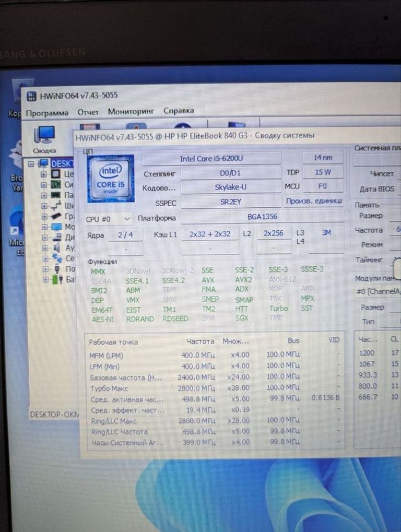Screen dimensions: 401x532
Task: Expand the 'По' ports tree node
Action: pyautogui.click(x=45, y=269)
